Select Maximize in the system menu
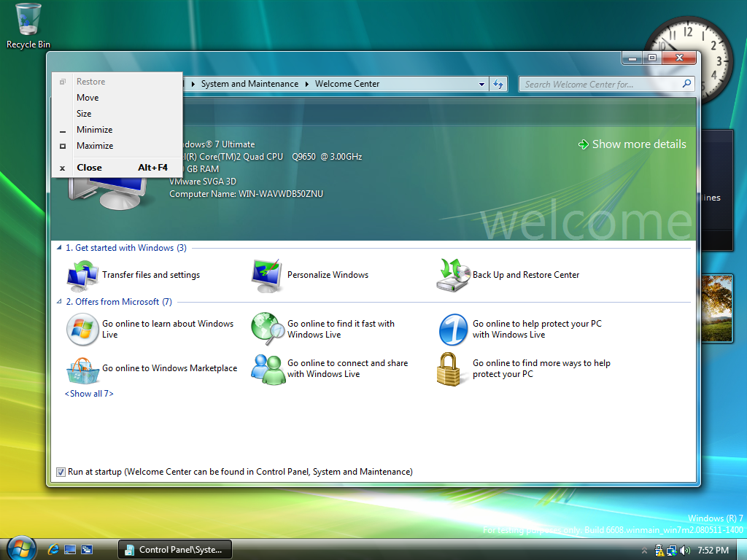The height and width of the screenshot is (560, 747). pyautogui.click(x=95, y=146)
